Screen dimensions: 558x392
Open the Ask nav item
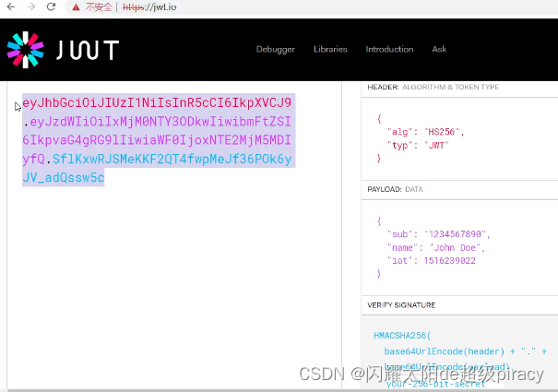[x=439, y=49]
